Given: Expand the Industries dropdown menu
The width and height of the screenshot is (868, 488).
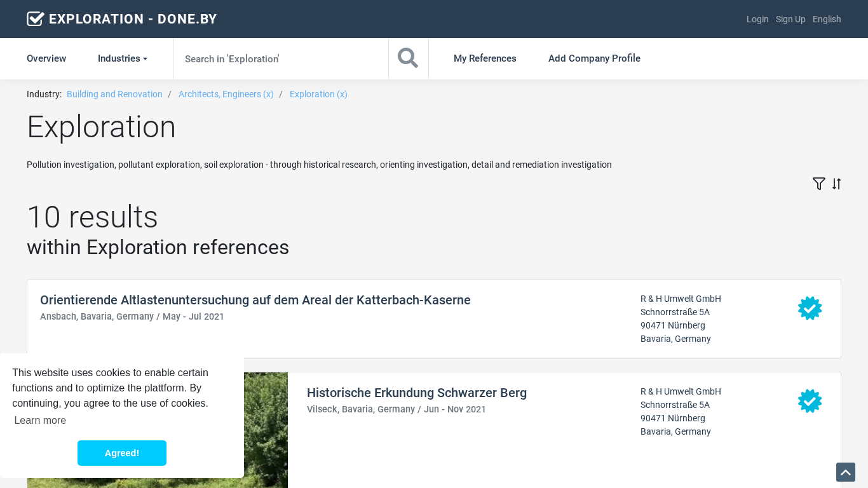Looking at the screenshot, I should point(122,58).
